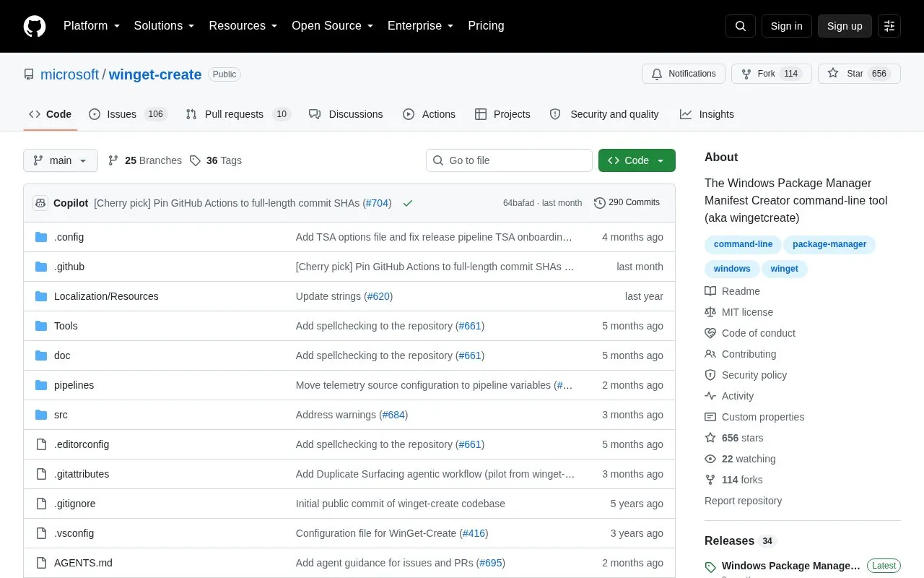Open the doc folder name

62,355
